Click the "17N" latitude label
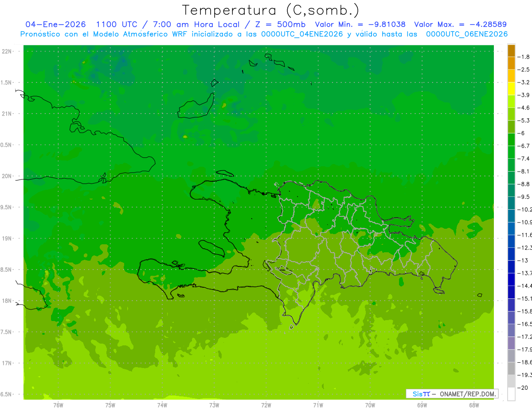Screen dimensions: 532x411 point(6,363)
